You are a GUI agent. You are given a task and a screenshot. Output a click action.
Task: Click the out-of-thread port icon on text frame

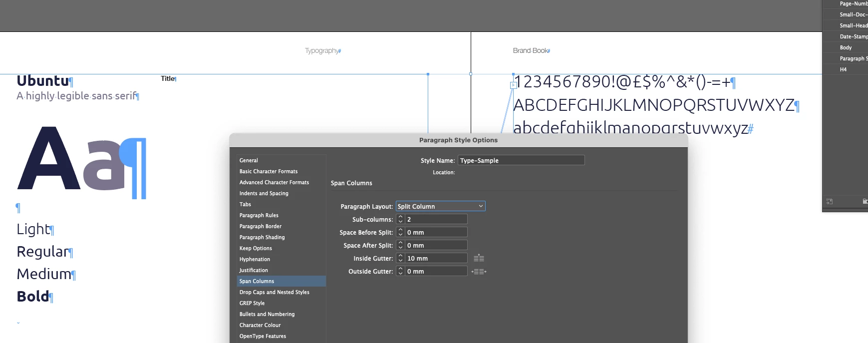[x=513, y=85]
